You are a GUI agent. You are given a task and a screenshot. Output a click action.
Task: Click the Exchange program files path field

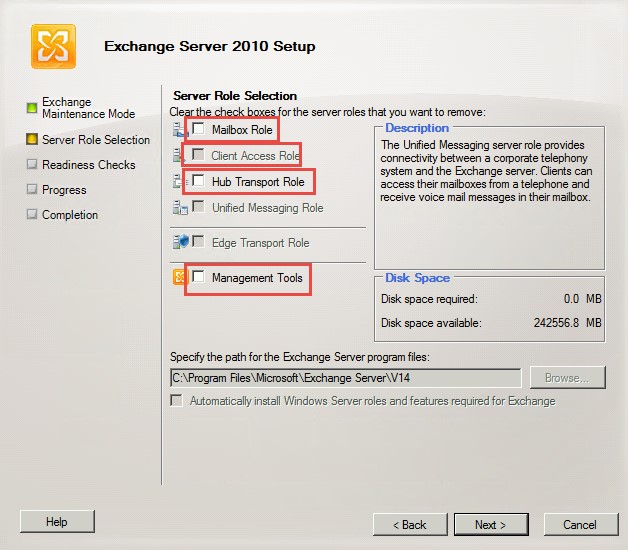tap(344, 378)
